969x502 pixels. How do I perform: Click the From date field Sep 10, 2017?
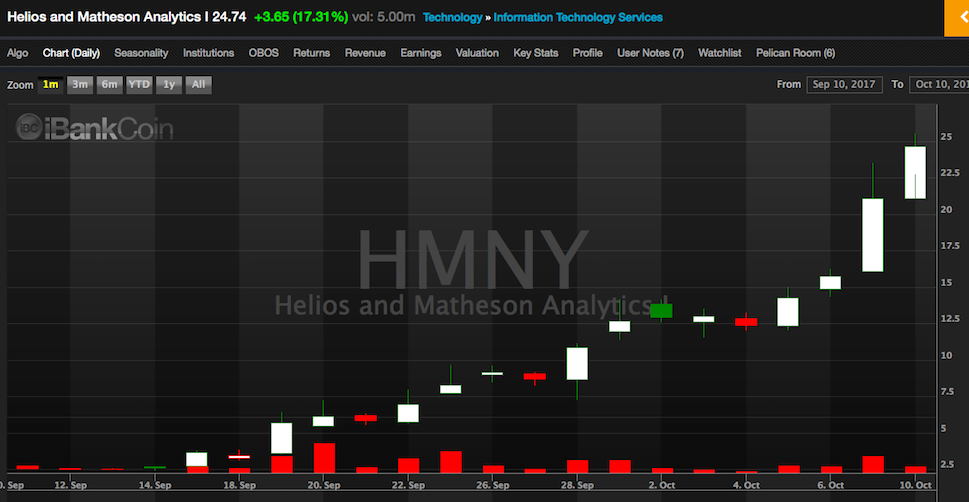tap(844, 85)
